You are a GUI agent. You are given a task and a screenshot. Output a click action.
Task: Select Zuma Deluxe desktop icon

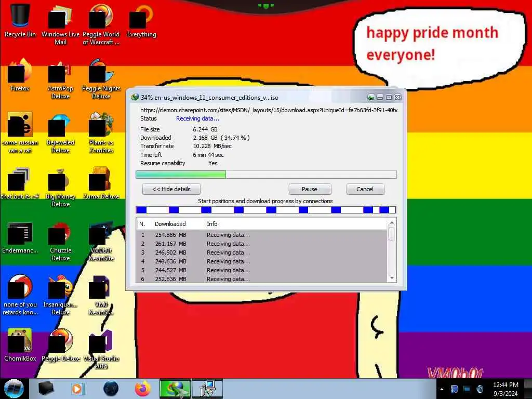click(x=101, y=183)
